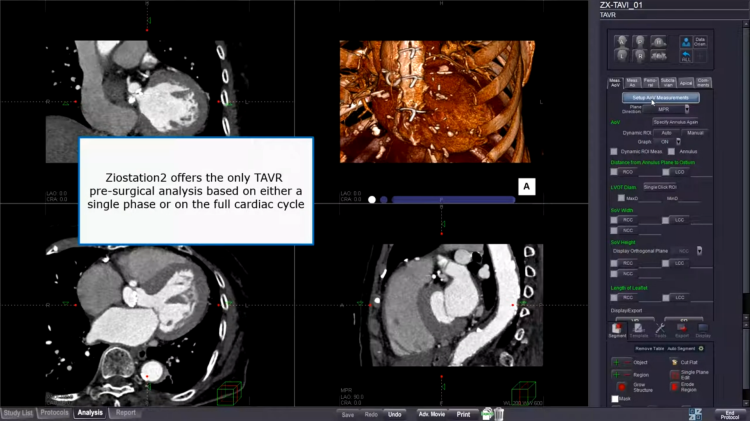Select the Feet orientation icon
The width and height of the screenshot is (750, 421).
pos(659,56)
